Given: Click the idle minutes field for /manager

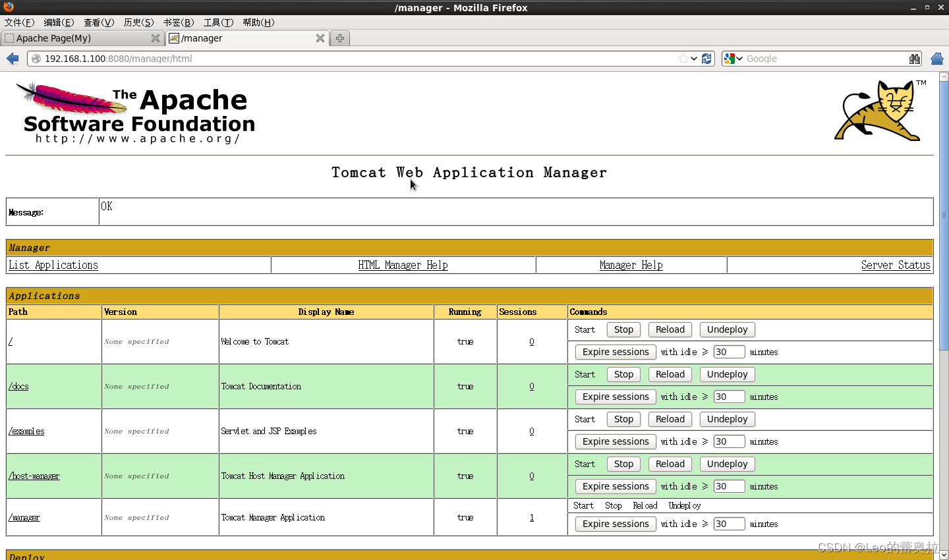Looking at the screenshot, I should coord(729,524).
